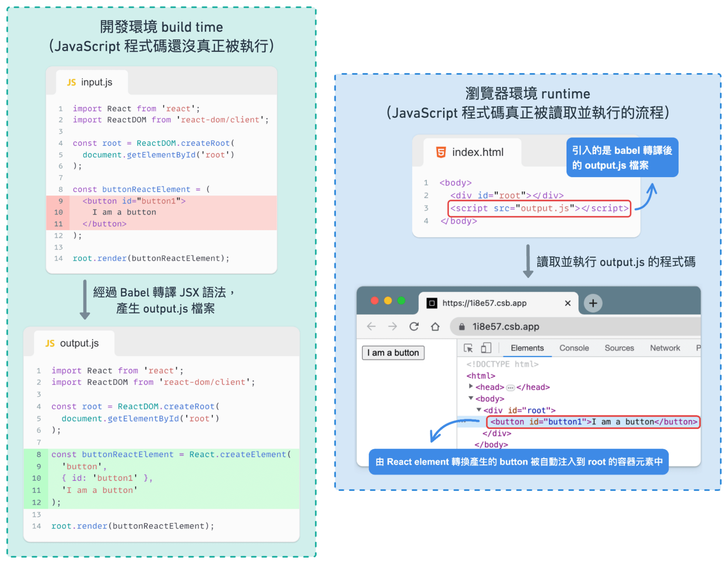728x564 pixels.
Task: Activate the DevTools inspect element picker
Action: tap(468, 348)
